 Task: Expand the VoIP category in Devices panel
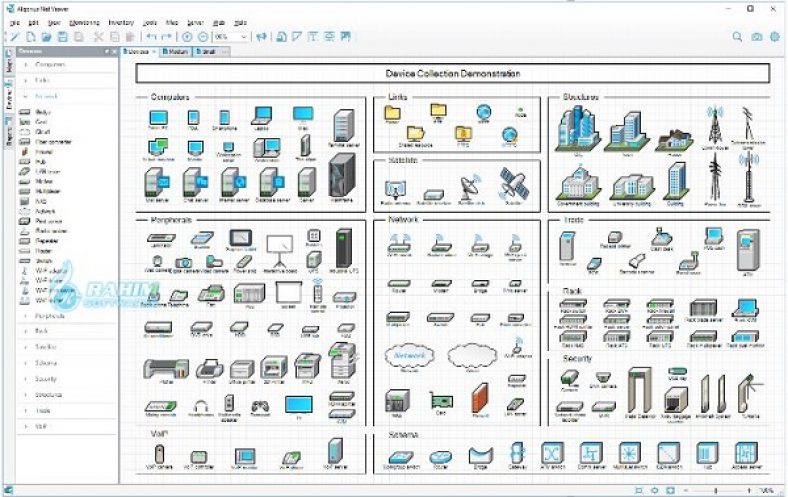(26, 427)
